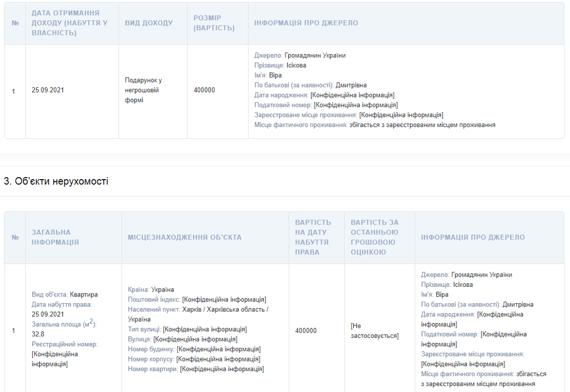570x392 pixels.
Task: Click real estate source surname 'Ісікова'
Action: pos(463,284)
